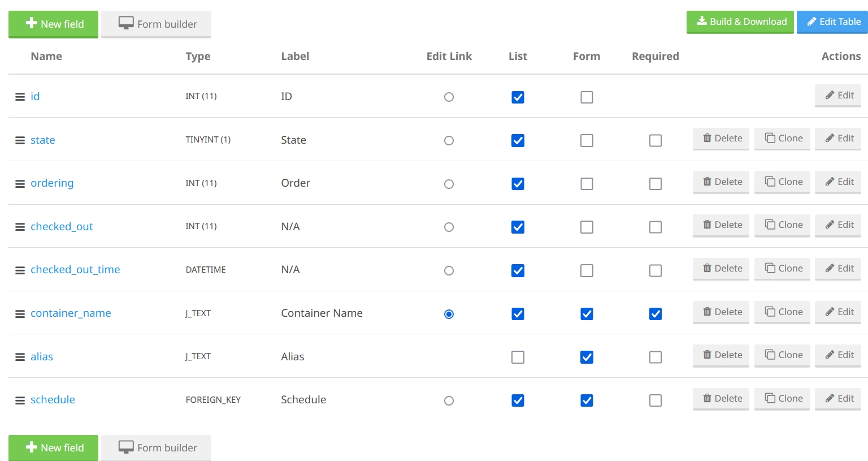Clone the alias field
The image size is (868, 461).
point(782,355)
